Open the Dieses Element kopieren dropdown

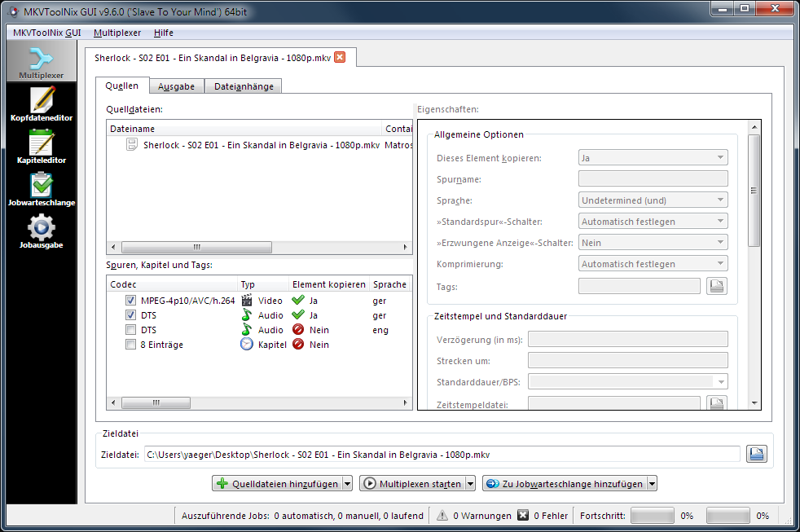[x=653, y=157]
